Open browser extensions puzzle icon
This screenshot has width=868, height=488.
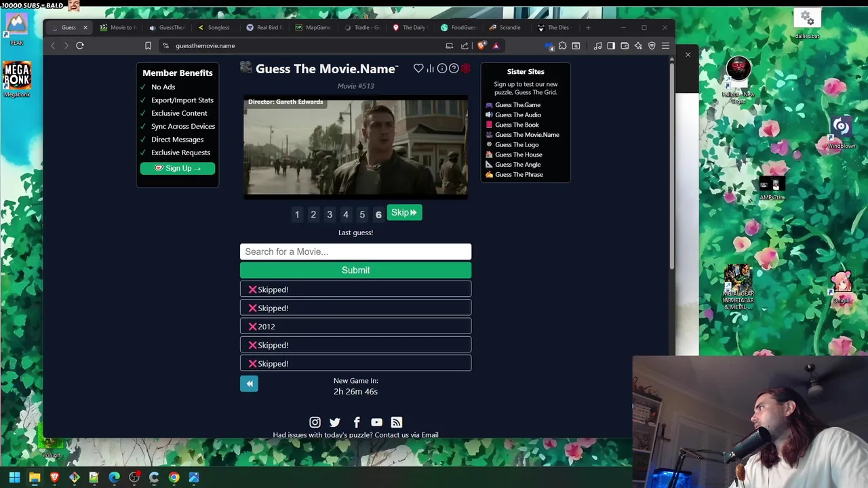(x=562, y=45)
